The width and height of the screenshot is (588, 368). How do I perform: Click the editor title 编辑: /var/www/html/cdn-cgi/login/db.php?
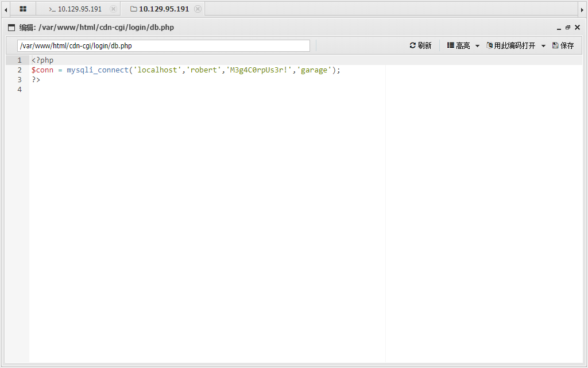tap(96, 28)
